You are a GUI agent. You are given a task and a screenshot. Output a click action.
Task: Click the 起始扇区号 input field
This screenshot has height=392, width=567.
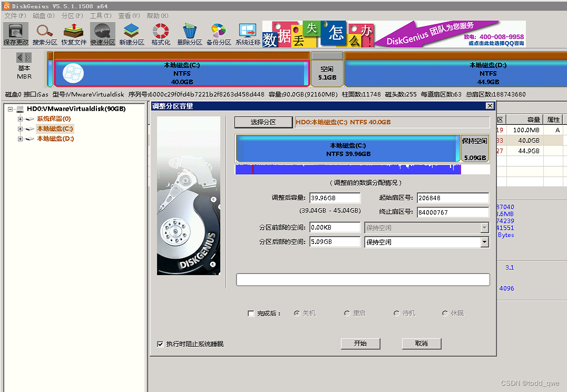(453, 198)
